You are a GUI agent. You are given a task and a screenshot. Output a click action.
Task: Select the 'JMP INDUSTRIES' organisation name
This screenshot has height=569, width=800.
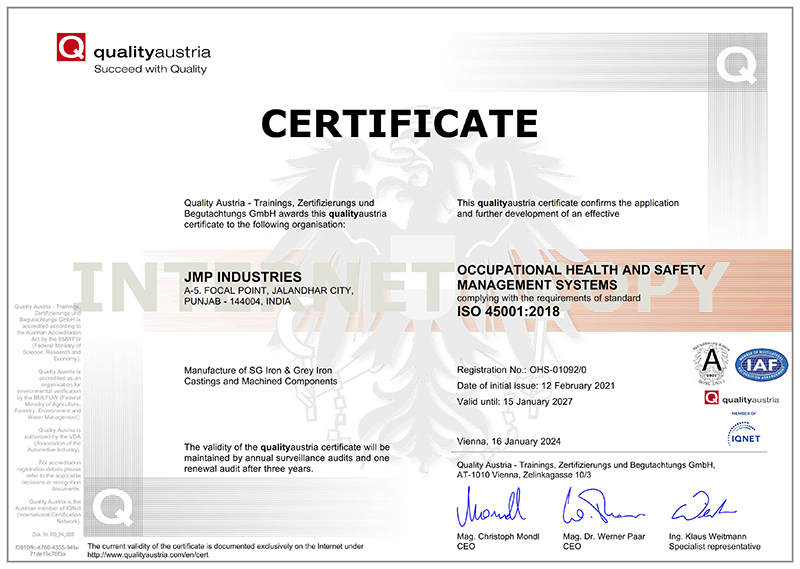tap(243, 277)
